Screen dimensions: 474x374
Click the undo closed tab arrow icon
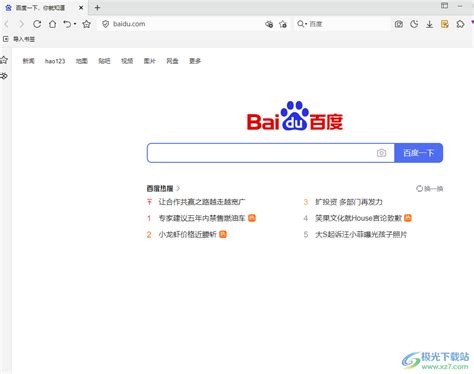[x=67, y=24]
